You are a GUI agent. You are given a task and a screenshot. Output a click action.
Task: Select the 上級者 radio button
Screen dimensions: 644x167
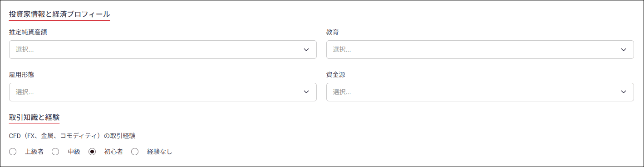13,152
